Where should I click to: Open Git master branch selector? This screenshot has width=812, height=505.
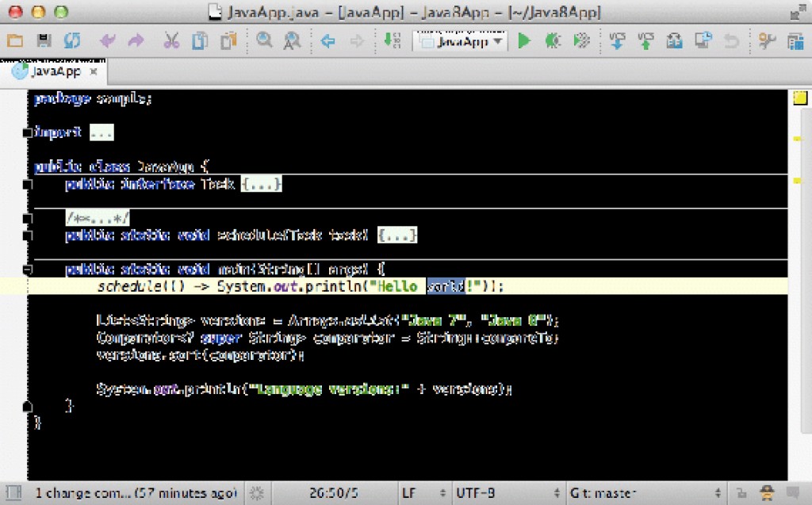(x=645, y=492)
